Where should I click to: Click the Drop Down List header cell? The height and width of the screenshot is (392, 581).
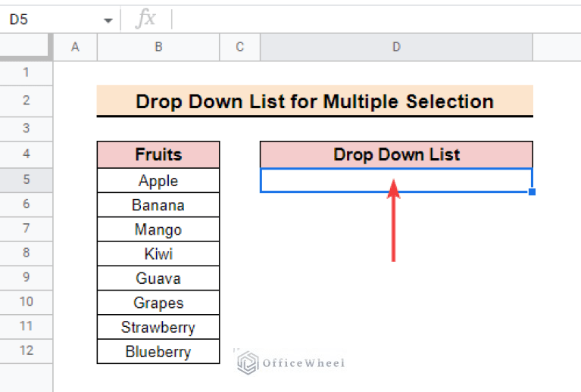click(x=396, y=155)
